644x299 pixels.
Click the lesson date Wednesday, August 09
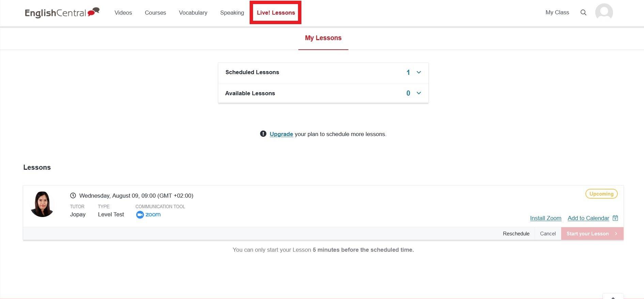point(136,196)
